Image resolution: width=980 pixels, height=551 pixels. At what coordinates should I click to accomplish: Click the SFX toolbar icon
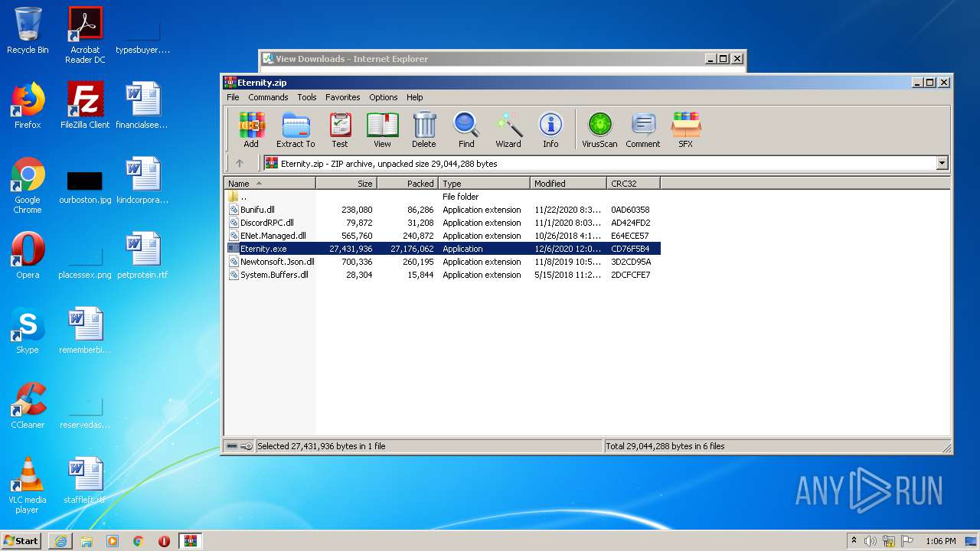point(685,129)
